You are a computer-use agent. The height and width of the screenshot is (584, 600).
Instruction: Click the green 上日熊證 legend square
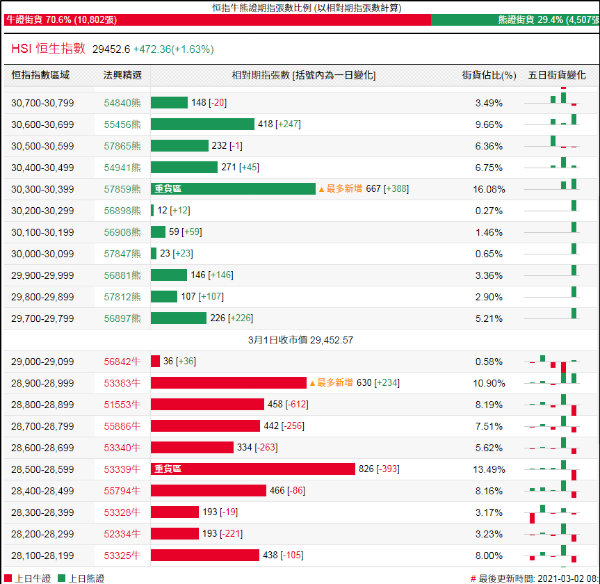pos(61,578)
